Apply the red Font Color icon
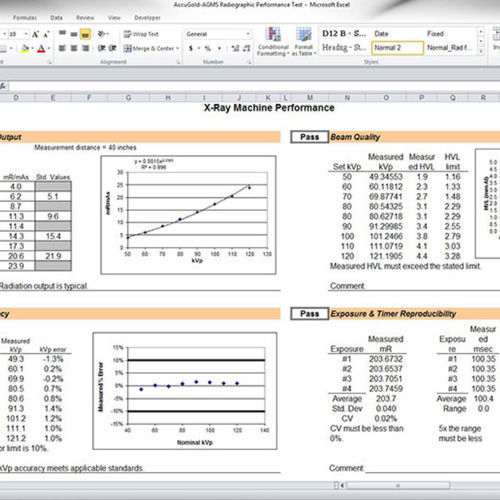The height and width of the screenshot is (500, 500). pyautogui.click(x=41, y=49)
